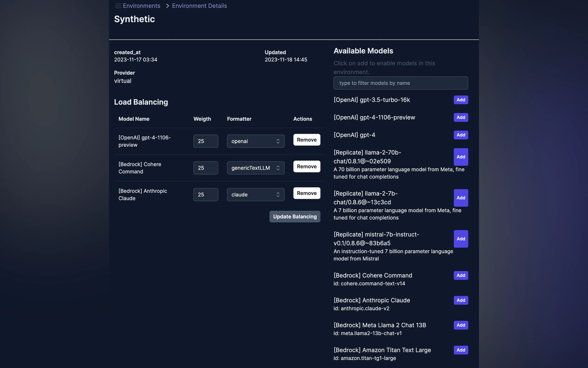Remove Cohere Command from load balancing
The width and height of the screenshot is (588, 368).
coord(307,166)
